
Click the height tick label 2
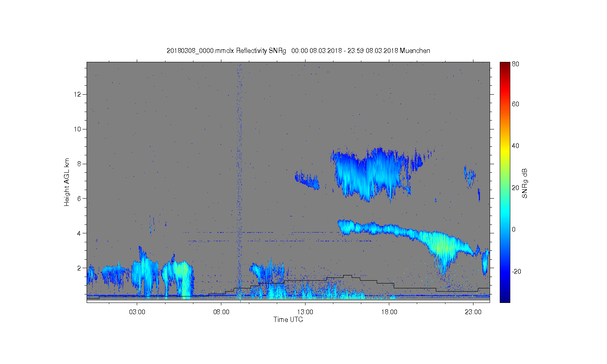(x=79, y=268)
